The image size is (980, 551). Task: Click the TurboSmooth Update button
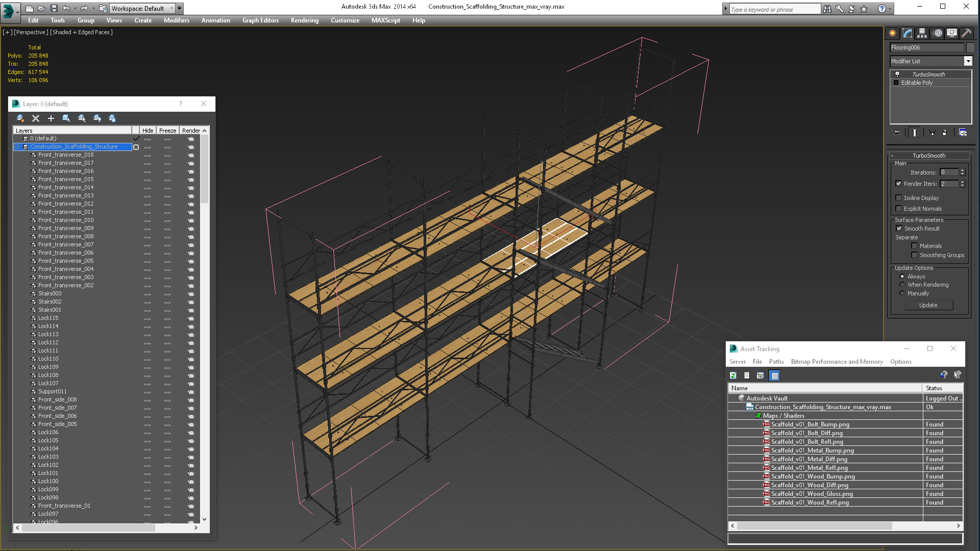click(928, 305)
